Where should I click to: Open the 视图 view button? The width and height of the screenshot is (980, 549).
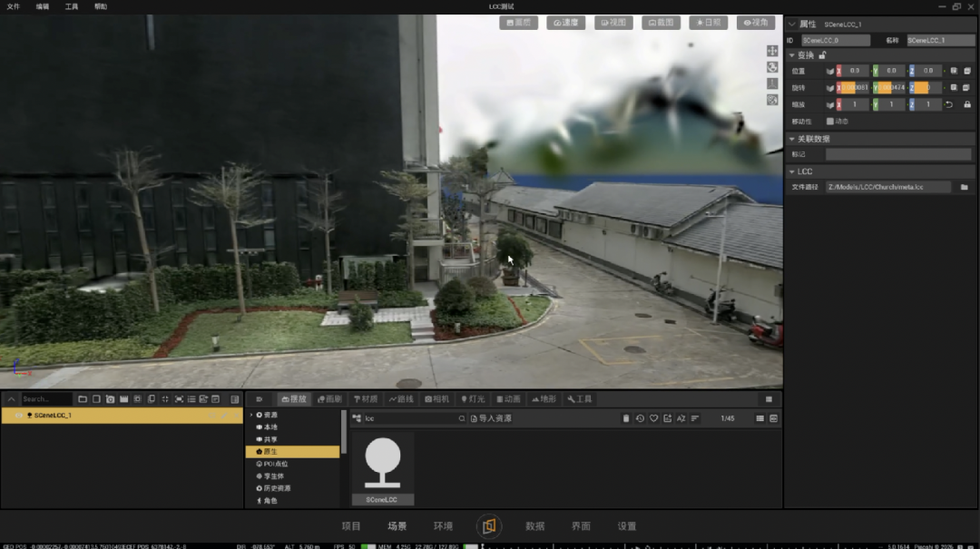(x=613, y=23)
